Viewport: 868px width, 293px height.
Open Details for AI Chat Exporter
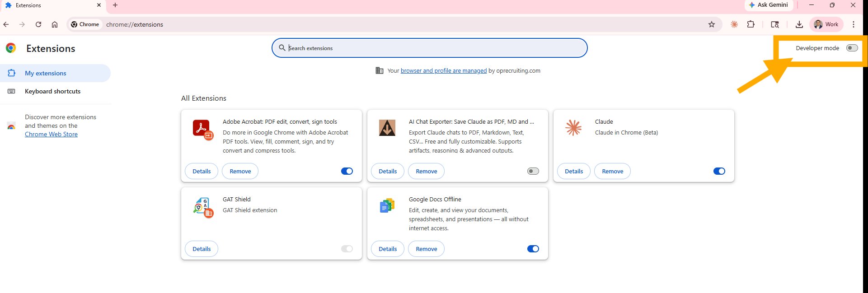click(388, 171)
